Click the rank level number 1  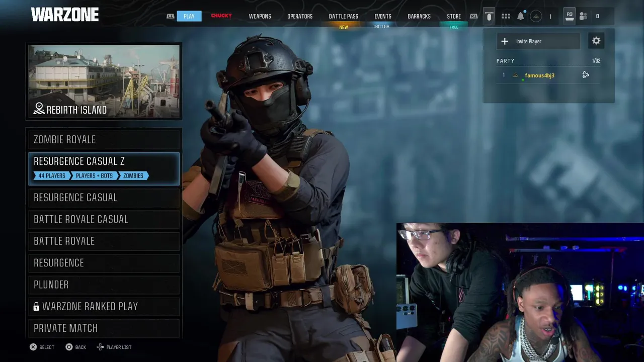550,16
